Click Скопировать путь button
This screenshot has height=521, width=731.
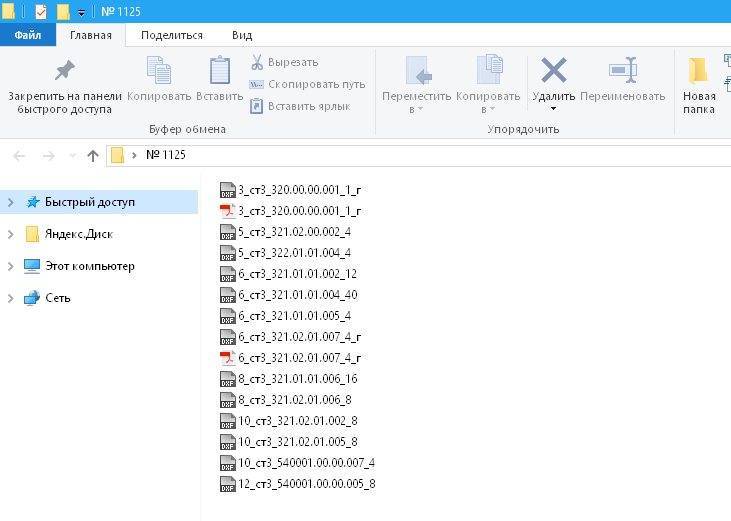click(x=307, y=84)
